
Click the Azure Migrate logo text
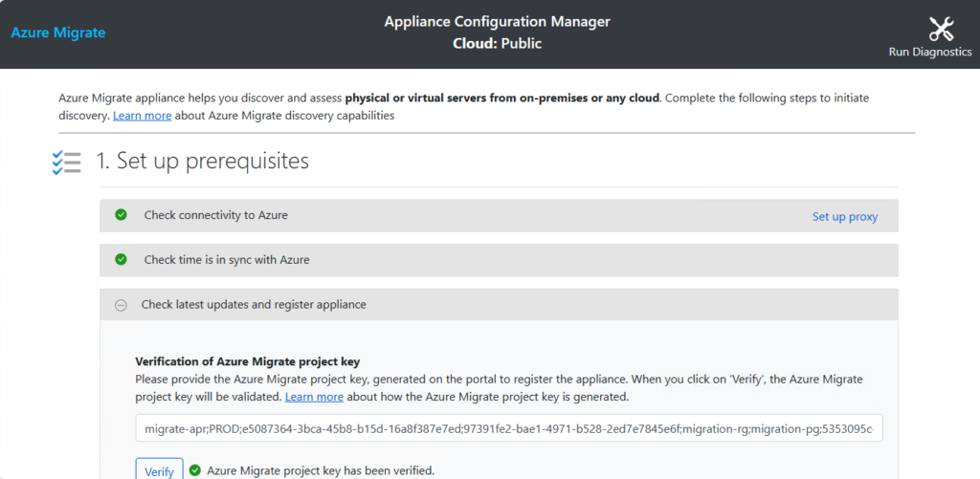pyautogui.click(x=58, y=33)
